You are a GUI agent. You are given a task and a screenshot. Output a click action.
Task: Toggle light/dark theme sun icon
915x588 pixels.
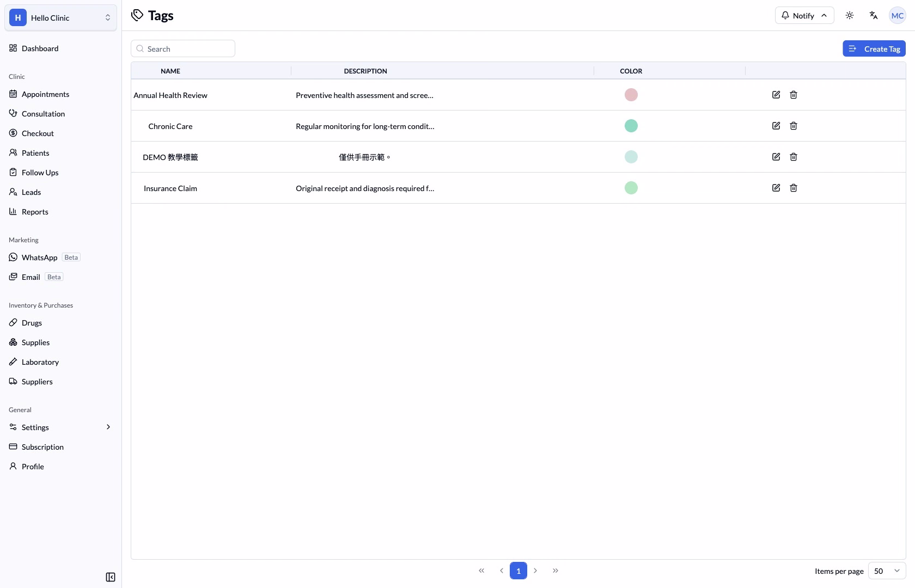[850, 15]
